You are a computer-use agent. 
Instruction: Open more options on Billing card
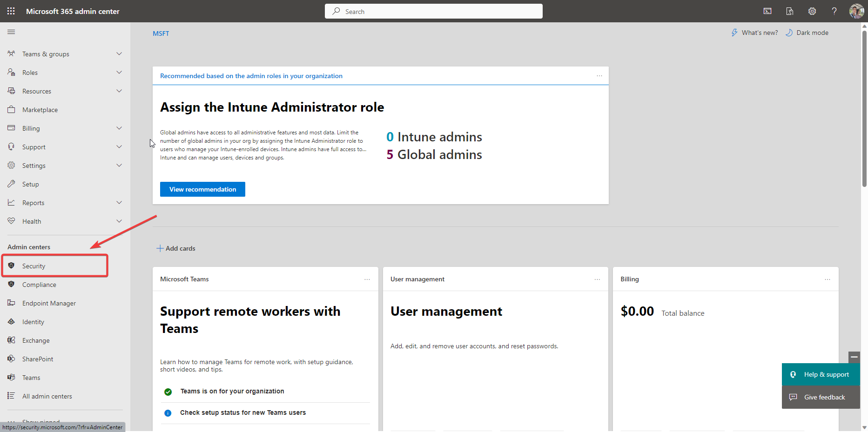tap(827, 279)
